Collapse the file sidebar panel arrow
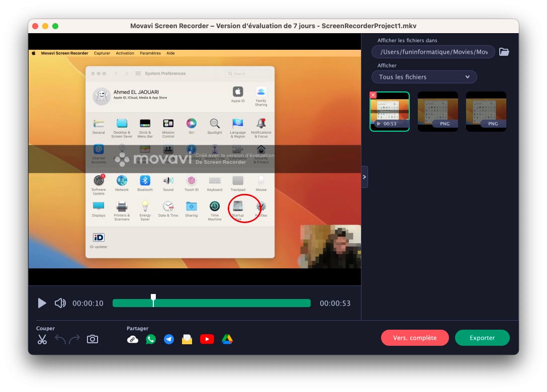The width and height of the screenshot is (547, 392). pyautogui.click(x=364, y=177)
